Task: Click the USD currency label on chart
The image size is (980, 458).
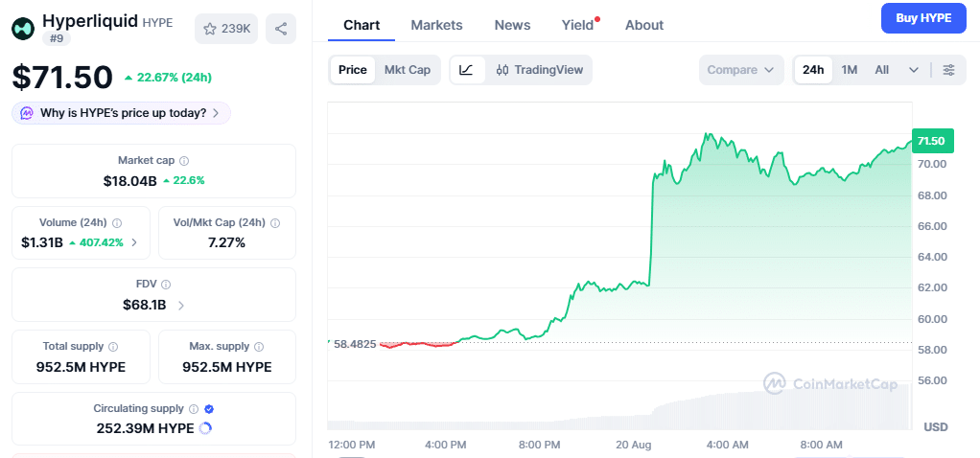Action: (x=936, y=427)
